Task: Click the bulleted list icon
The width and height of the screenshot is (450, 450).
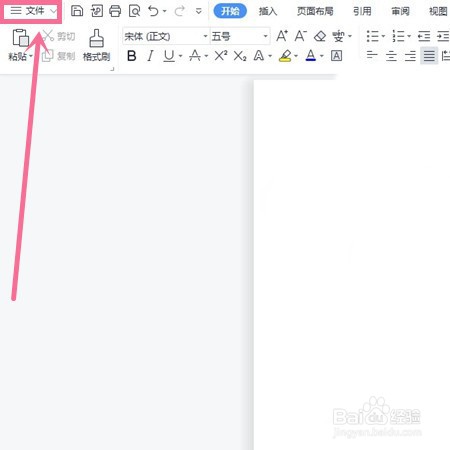Action: (x=373, y=36)
